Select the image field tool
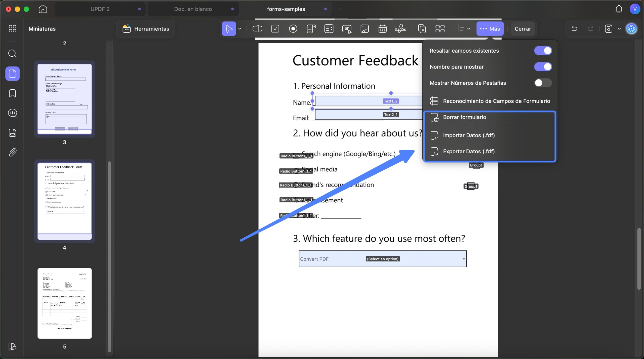 [x=365, y=29]
